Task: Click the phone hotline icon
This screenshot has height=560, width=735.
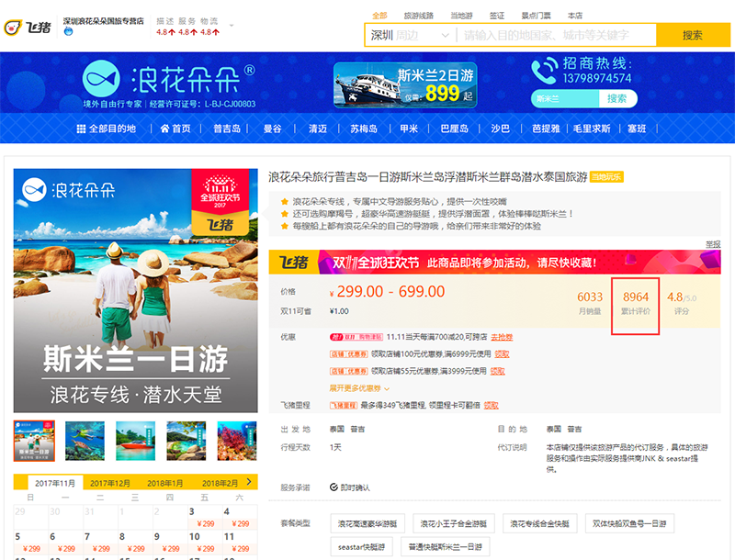Action: tap(544, 71)
